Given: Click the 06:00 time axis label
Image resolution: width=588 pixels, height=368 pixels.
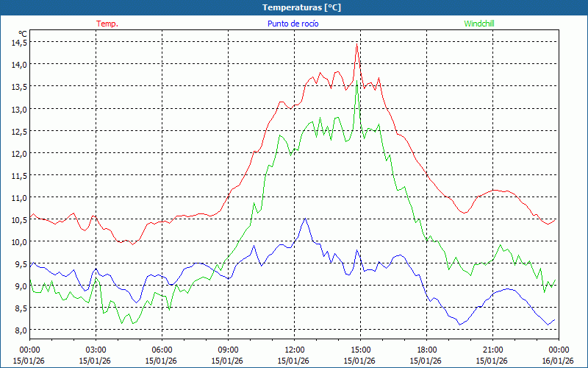Looking at the screenshot, I should pos(162,350).
